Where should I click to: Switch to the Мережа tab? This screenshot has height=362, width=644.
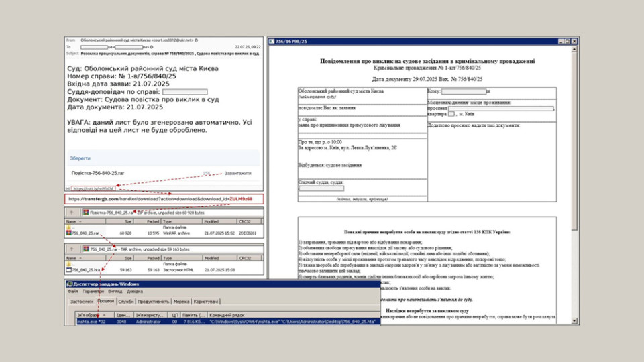[x=181, y=301]
